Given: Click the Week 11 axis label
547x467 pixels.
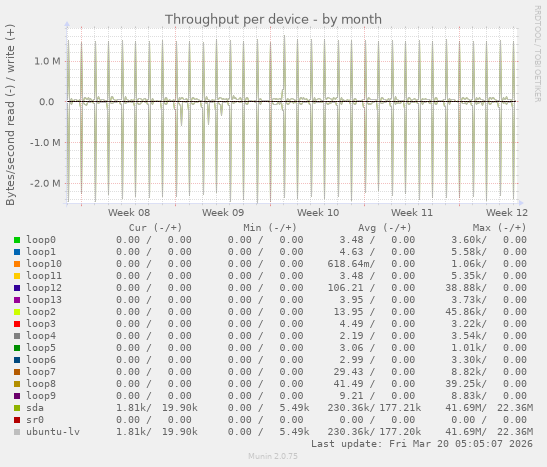Looking at the screenshot, I should (x=412, y=213).
